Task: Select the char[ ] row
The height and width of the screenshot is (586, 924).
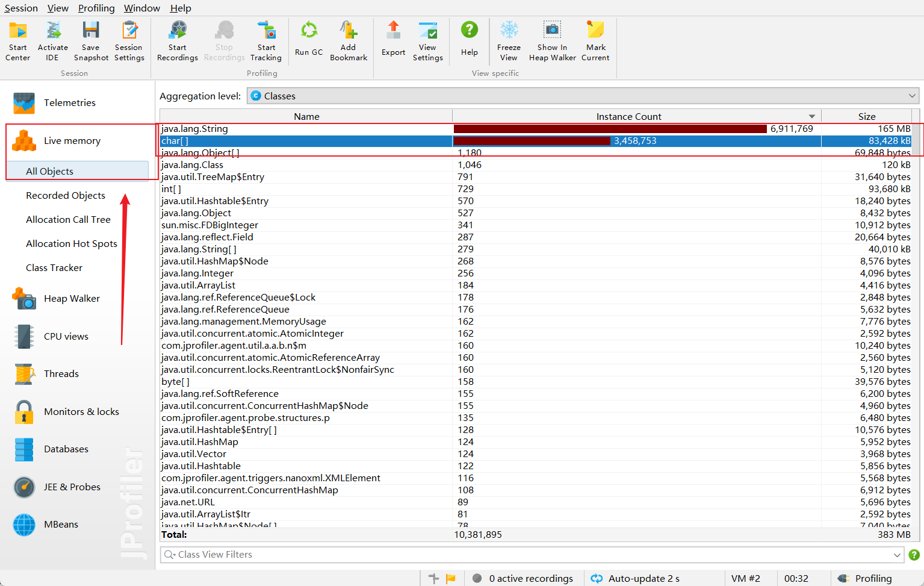Action: 536,141
